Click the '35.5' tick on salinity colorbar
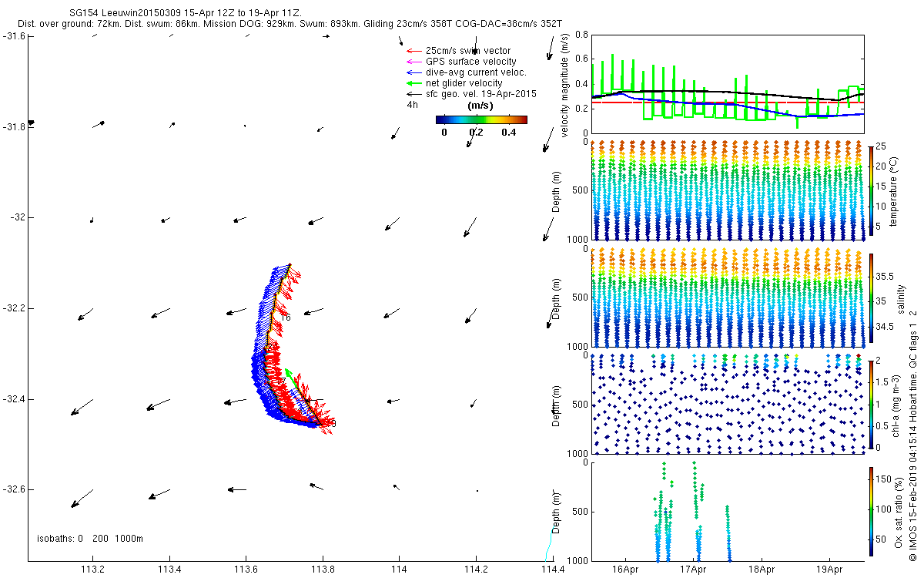924x578 pixels. pos(885,276)
